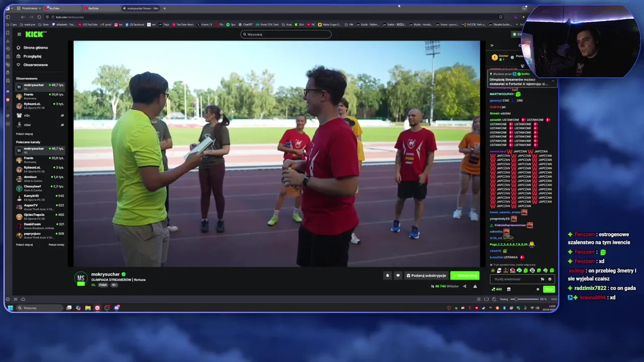Image resolution: width=644 pixels, height=362 pixels.
Task: Open xQc channel in followed list
Action: (40, 115)
